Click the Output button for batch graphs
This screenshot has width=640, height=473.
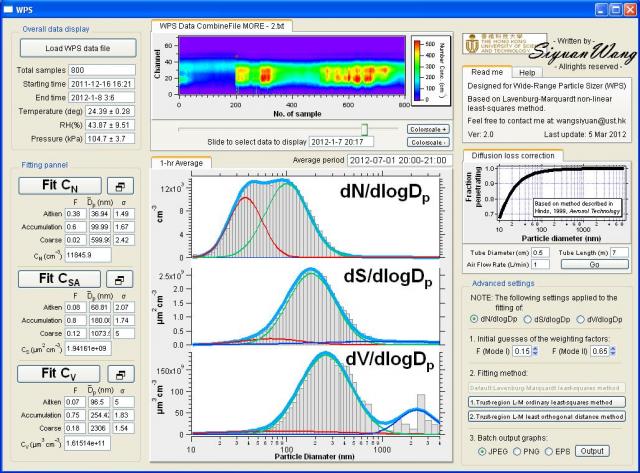pyautogui.click(x=592, y=451)
